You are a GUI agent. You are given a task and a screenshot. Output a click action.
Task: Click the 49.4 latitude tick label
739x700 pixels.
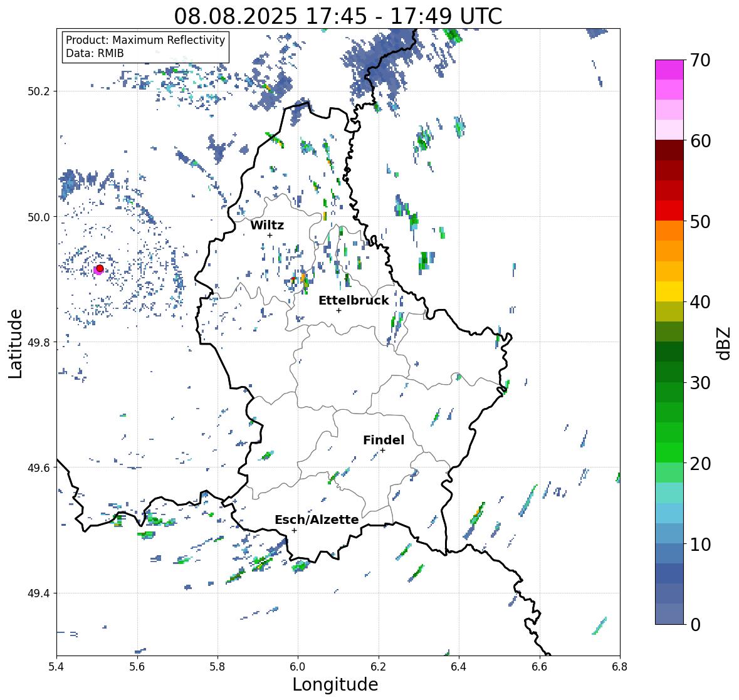(x=39, y=593)
